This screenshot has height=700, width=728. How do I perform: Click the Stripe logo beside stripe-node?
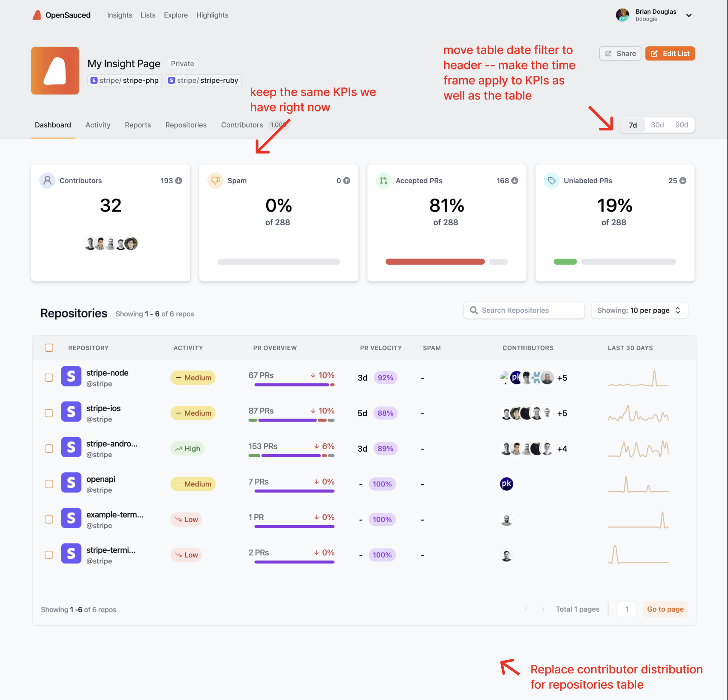[71, 376]
